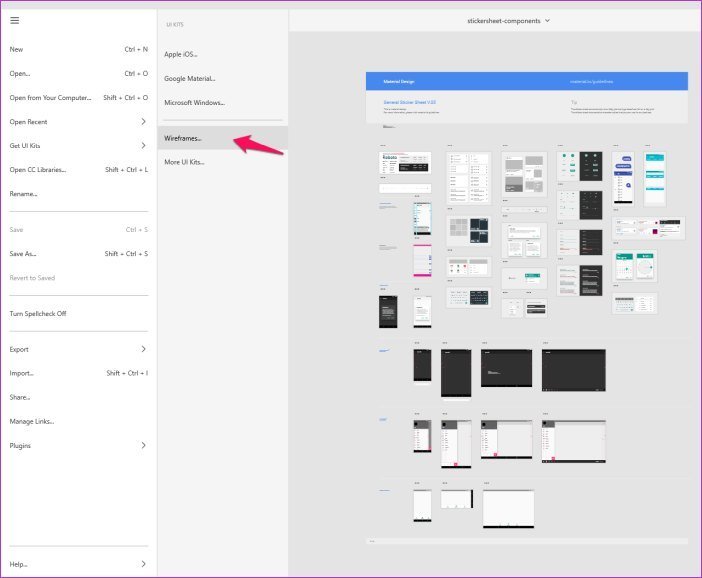Viewport: 702px width, 578px height.
Task: Select Import... menu item
Action: [78, 373]
